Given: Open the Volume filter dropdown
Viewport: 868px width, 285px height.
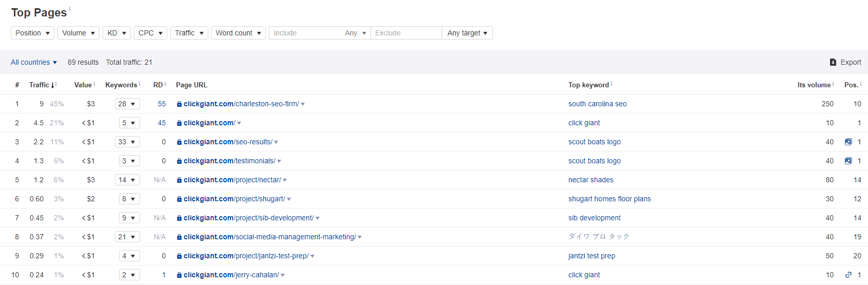Looking at the screenshot, I should (78, 33).
